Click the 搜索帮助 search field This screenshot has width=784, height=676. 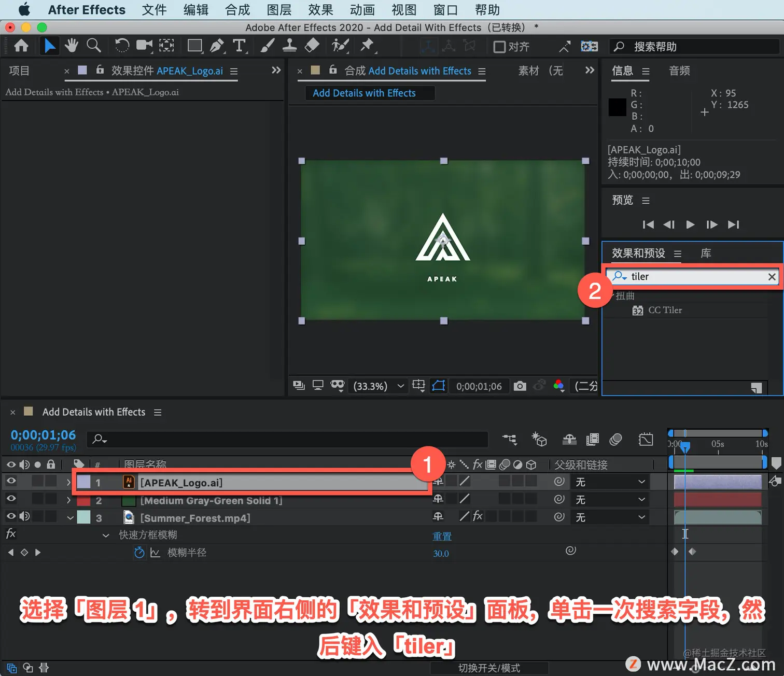point(695,47)
